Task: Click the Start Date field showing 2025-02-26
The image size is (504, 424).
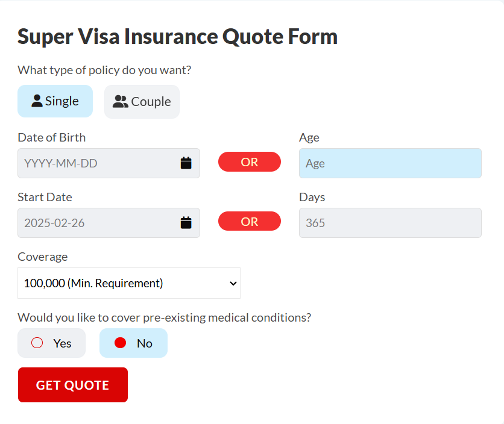Action: (109, 223)
